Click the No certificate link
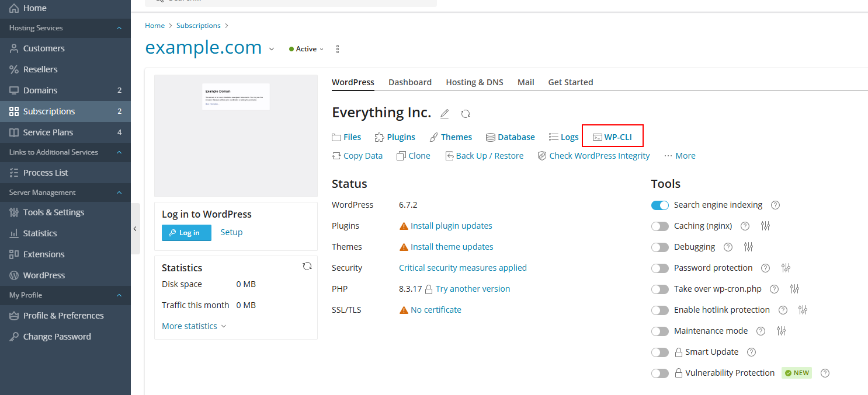This screenshot has height=395, width=868. tap(436, 310)
